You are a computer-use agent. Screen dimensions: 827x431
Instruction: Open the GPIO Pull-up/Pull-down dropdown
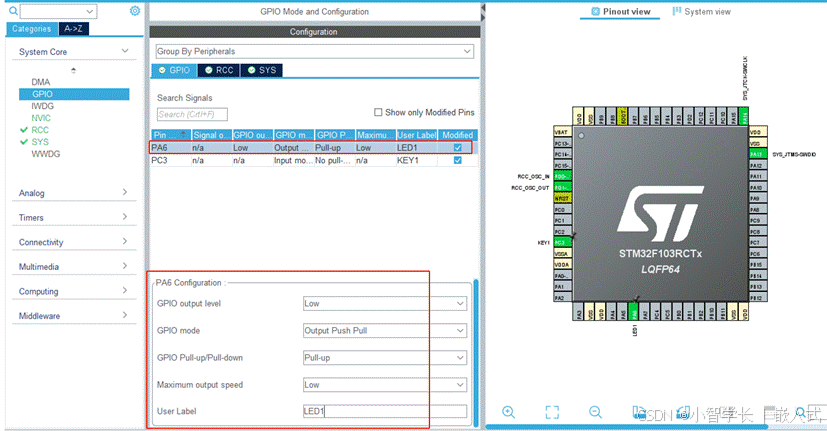tap(384, 358)
